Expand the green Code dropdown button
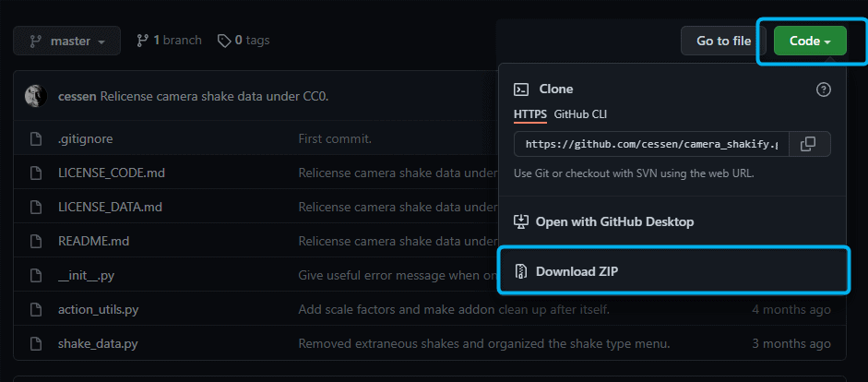Viewport: 868px width, 382px height. coord(810,41)
